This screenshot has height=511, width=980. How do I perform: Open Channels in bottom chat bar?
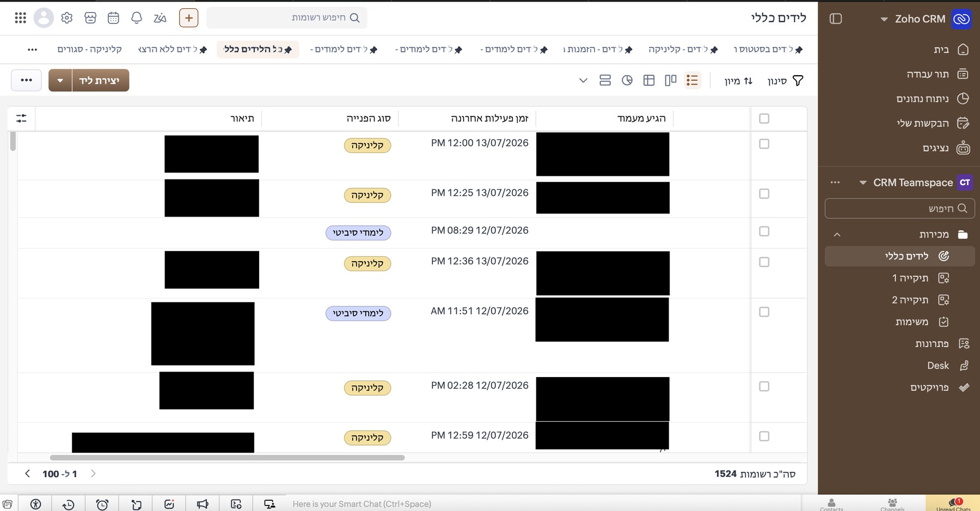[892, 505]
